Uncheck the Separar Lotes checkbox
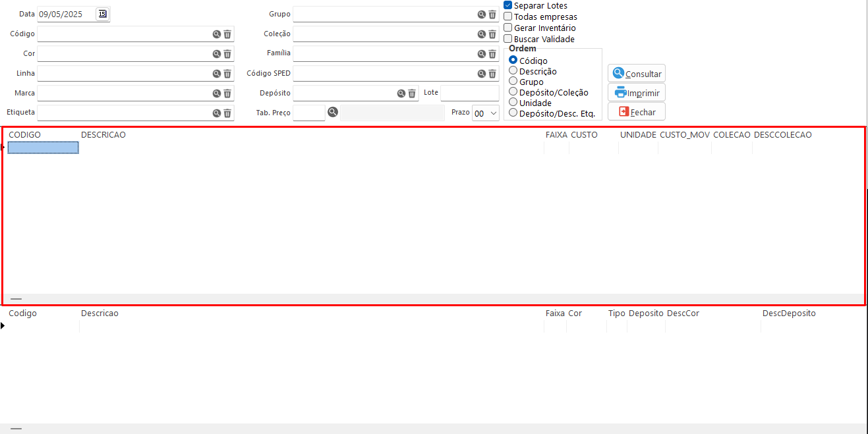Screen dimensions: 868x434 (508, 5)
